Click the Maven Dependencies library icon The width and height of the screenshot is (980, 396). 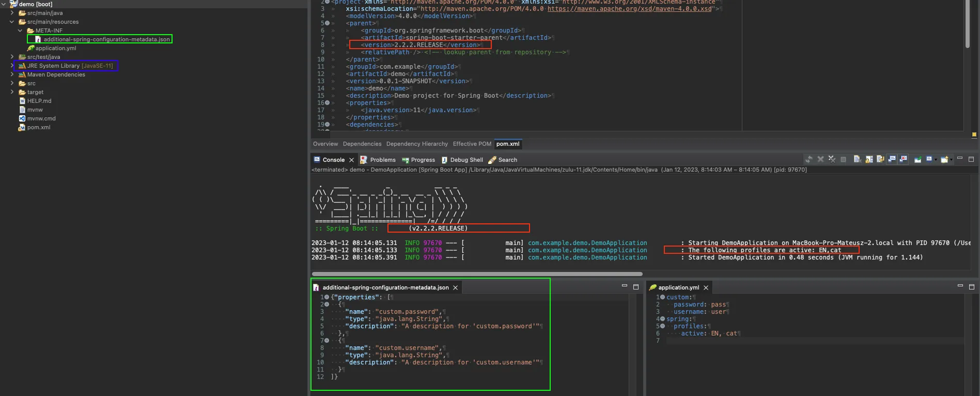pos(22,74)
